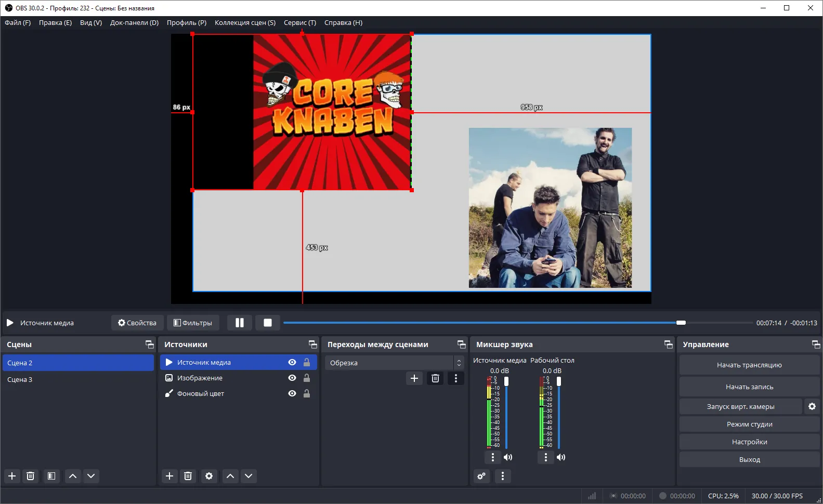Click the band photo in preview
The height and width of the screenshot is (504, 823).
point(550,208)
